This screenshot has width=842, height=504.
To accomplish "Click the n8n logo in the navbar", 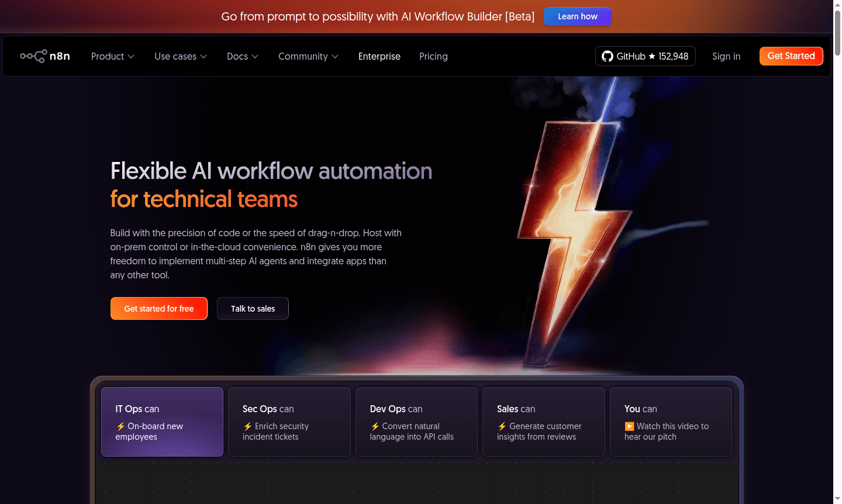I will [45, 56].
